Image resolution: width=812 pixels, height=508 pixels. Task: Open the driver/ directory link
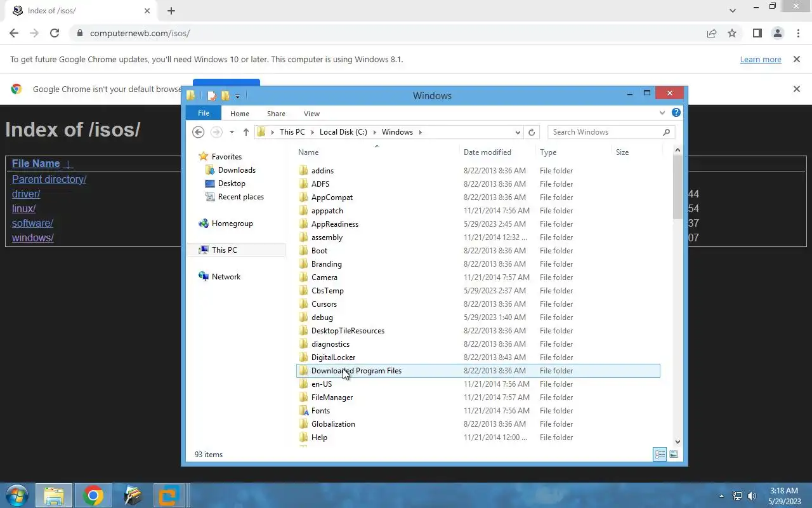click(26, 194)
